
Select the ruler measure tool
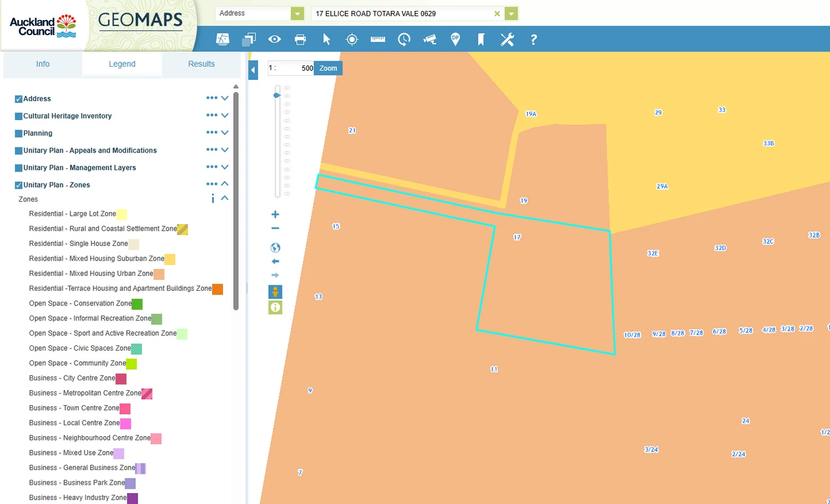click(x=378, y=39)
